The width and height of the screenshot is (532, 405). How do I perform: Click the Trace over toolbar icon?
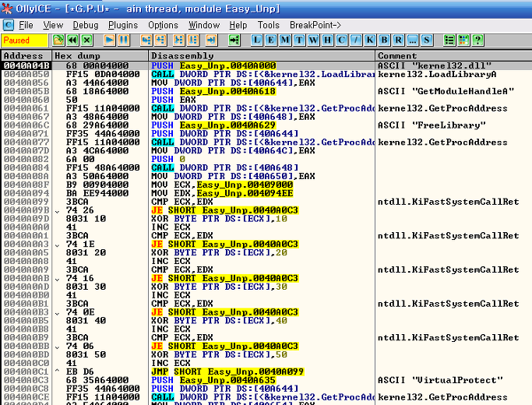coord(193,40)
